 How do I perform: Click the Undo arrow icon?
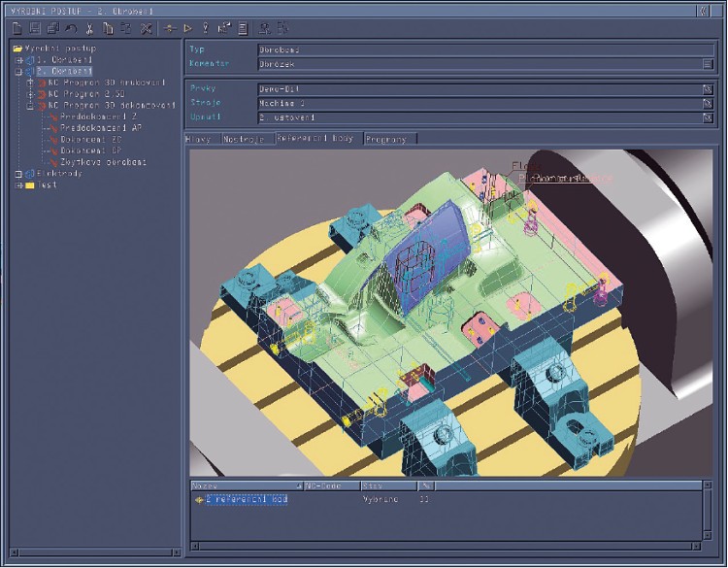tap(72, 29)
